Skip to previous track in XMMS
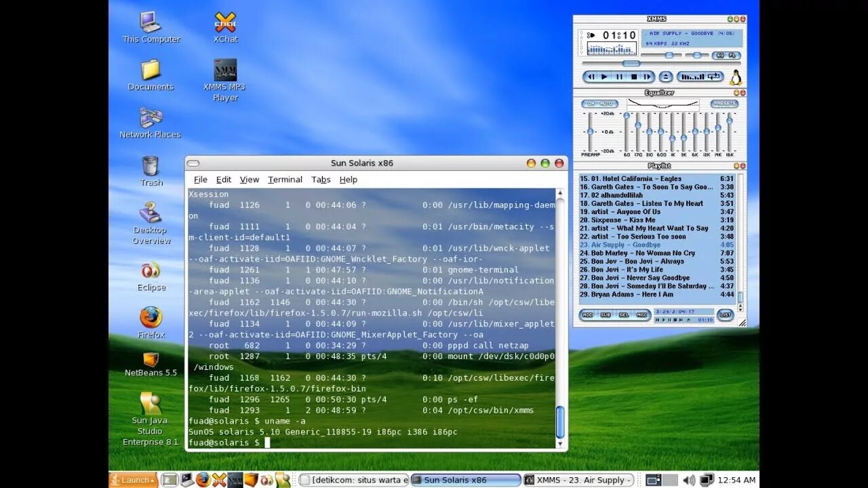The image size is (868, 488). (x=591, y=77)
